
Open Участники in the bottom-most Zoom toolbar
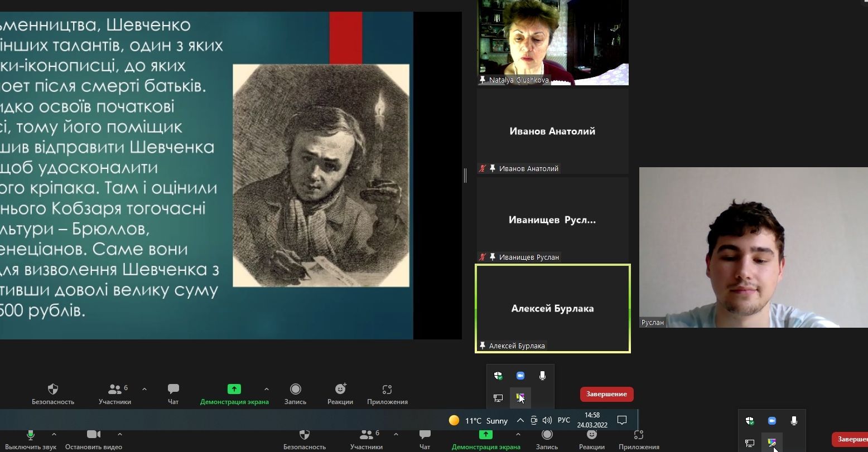tap(367, 440)
